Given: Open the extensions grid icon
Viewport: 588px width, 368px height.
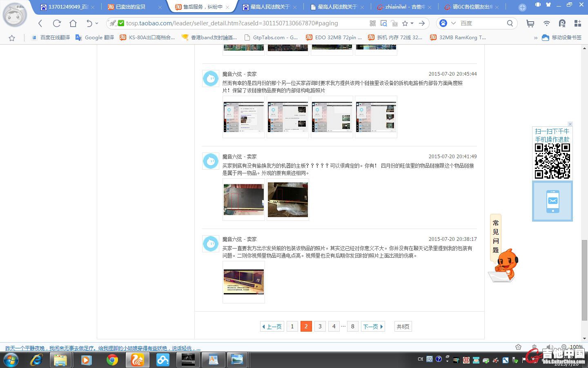Looking at the screenshot, I should pos(577,23).
